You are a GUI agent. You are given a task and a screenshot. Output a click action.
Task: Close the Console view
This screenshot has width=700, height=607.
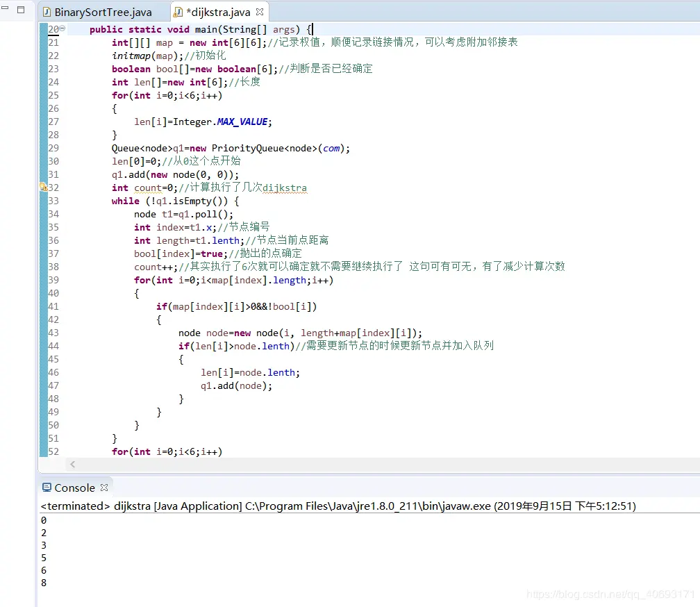[x=104, y=488]
